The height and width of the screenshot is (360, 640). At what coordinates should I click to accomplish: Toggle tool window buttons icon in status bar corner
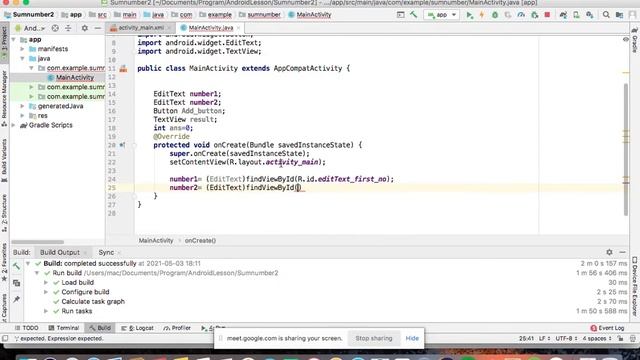pos(5,338)
